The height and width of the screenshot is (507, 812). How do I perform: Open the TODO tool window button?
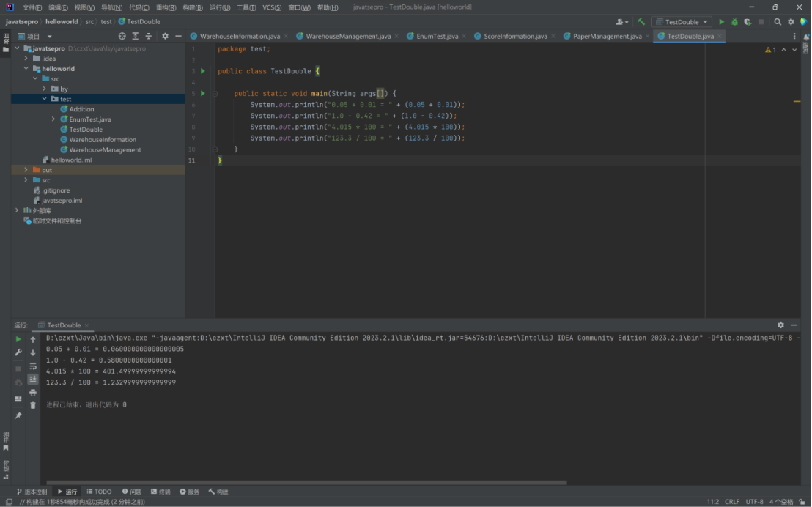[99, 492]
